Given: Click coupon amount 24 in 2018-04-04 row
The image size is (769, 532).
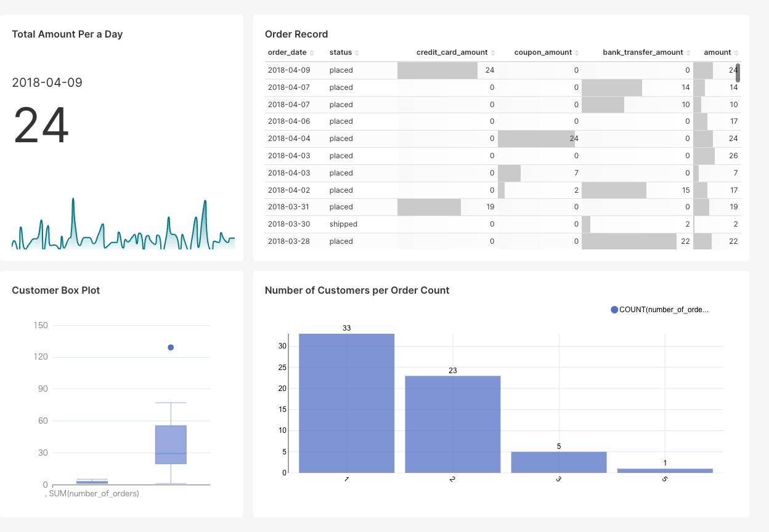Looking at the screenshot, I should (540, 139).
